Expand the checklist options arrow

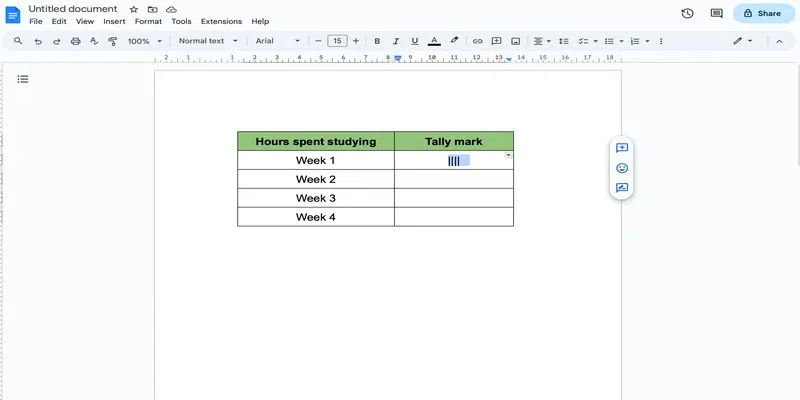click(595, 41)
